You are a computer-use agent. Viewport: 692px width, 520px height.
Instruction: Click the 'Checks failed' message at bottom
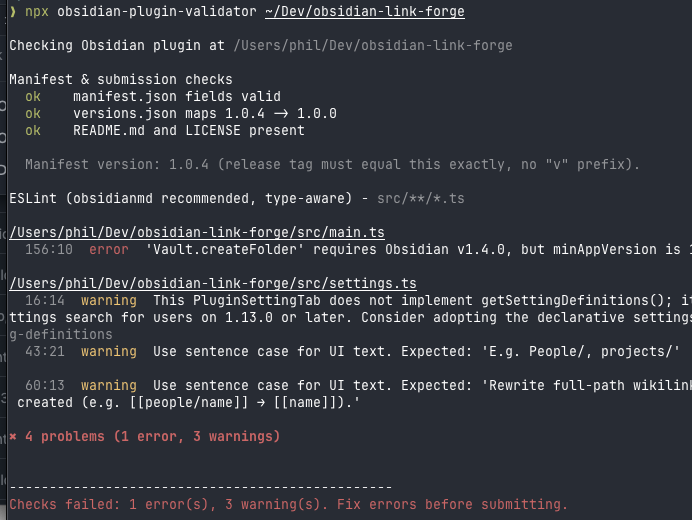pos(289,504)
